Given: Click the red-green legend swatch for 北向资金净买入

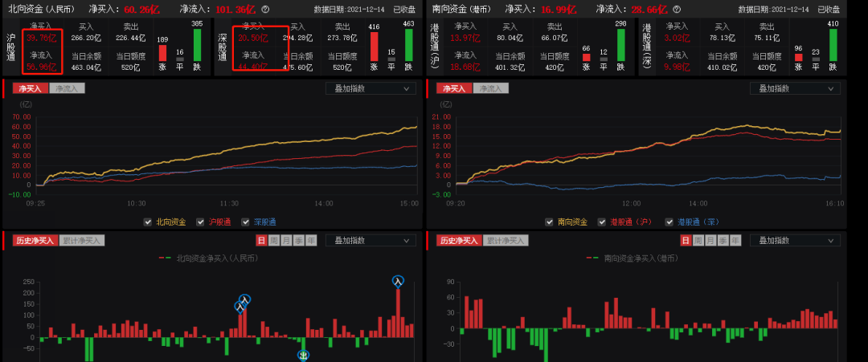Looking at the screenshot, I should pos(165,258).
